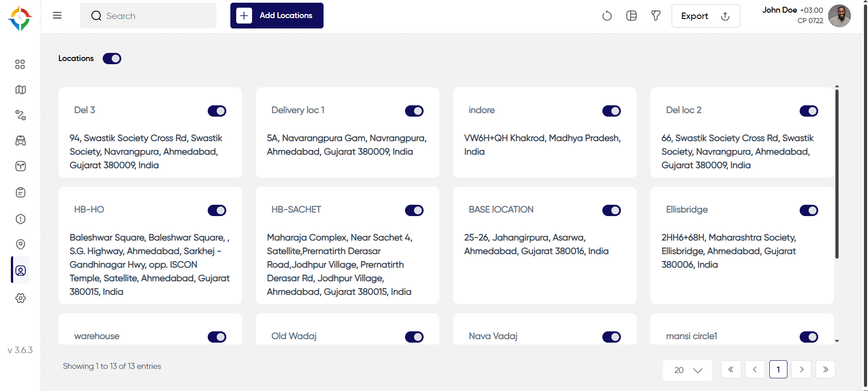The image size is (868, 391).
Task: Click the Export button
Action: [x=706, y=16]
